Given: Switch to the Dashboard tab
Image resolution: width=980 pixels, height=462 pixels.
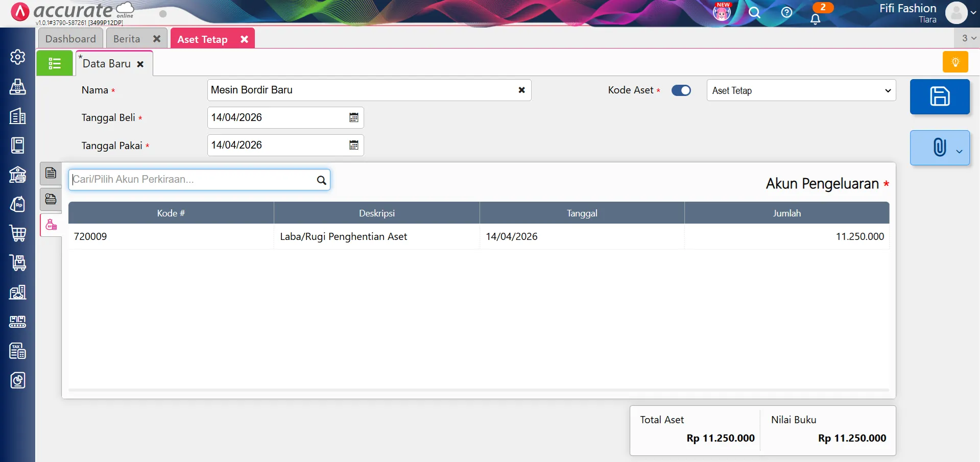Looking at the screenshot, I should pos(70,39).
